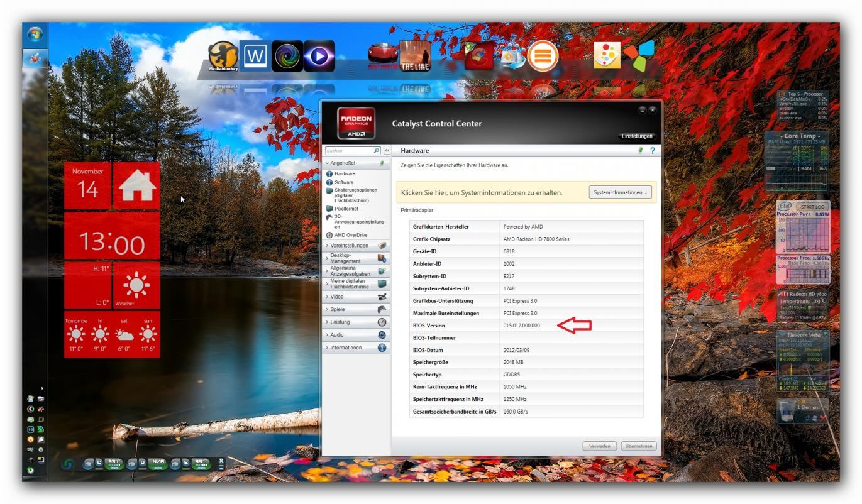Viewport: 862px width, 504px height.
Task: Click the D drive letter in the drive gadget
Action: pyautogui.click(x=143, y=464)
